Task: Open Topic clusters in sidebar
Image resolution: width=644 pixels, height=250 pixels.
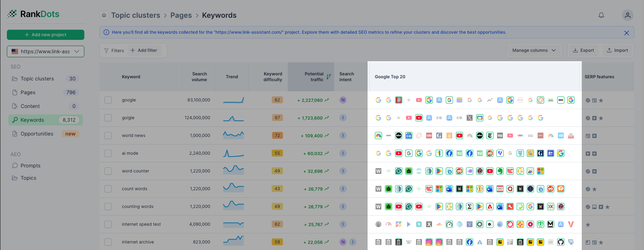Action: 46,79
